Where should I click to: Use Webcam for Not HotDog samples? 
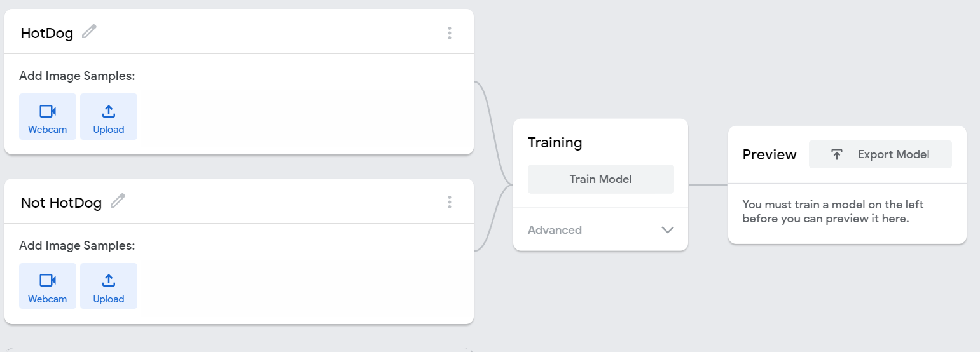(x=48, y=286)
